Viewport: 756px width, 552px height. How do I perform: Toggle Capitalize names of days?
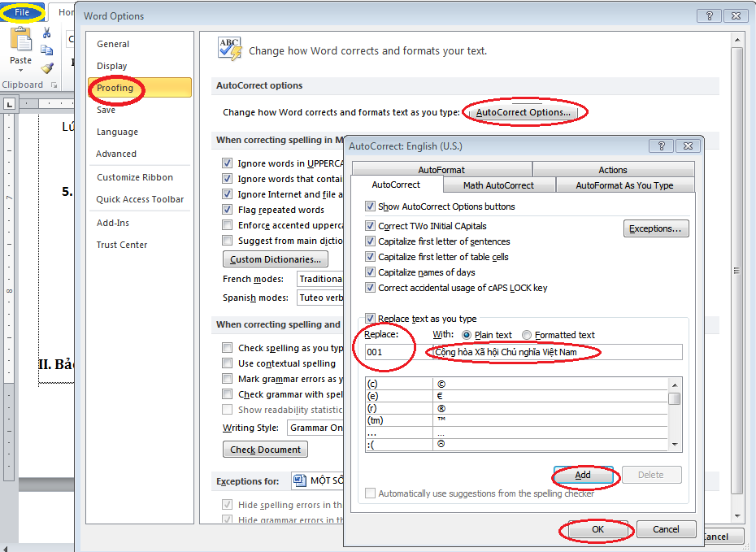(x=370, y=272)
